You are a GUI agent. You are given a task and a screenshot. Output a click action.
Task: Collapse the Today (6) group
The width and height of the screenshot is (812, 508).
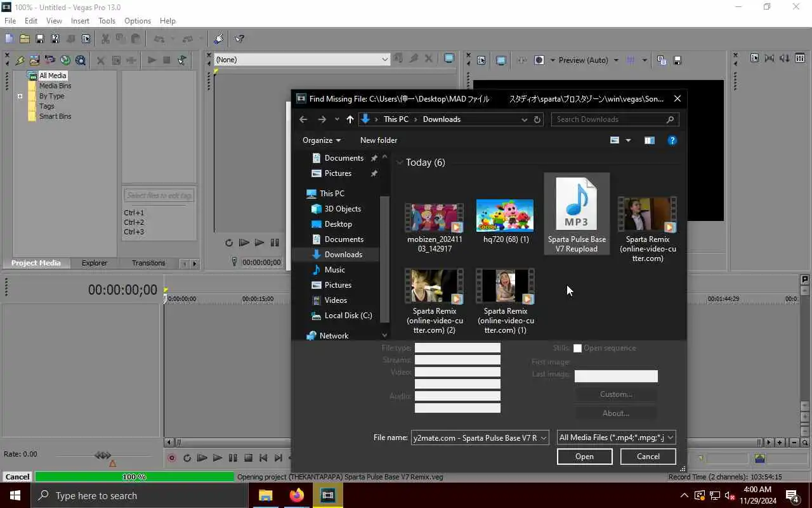tap(400, 163)
